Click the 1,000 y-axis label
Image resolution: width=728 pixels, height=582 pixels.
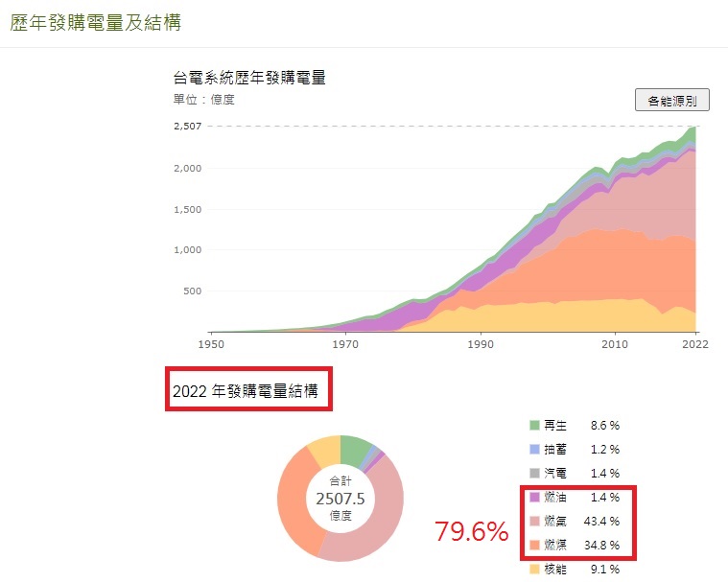tap(188, 249)
